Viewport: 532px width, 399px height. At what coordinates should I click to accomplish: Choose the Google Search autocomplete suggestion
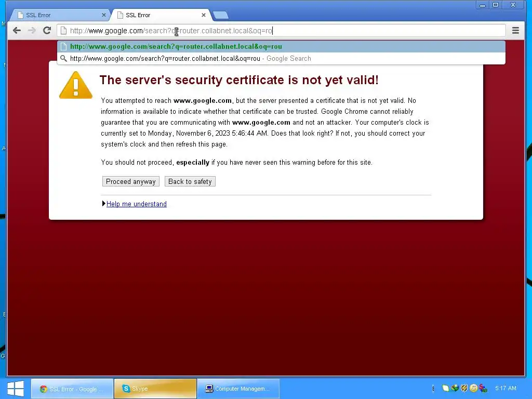pos(281,58)
